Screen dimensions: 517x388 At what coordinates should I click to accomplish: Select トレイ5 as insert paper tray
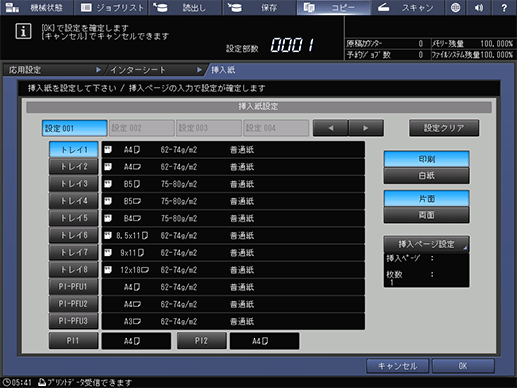pyautogui.click(x=74, y=218)
